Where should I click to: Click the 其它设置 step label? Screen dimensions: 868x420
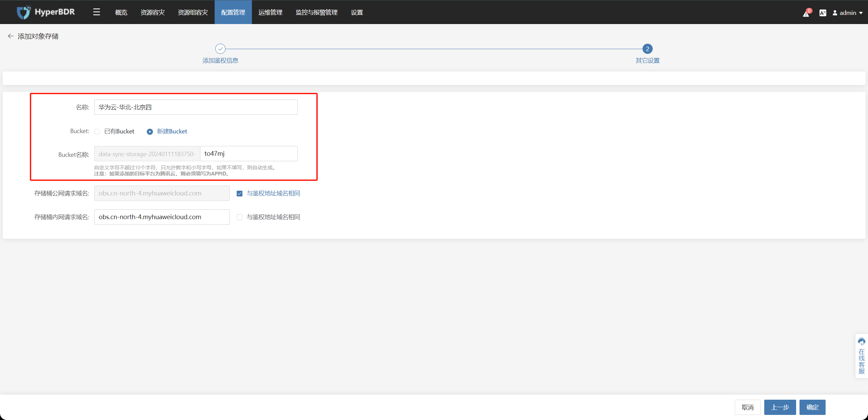[648, 61]
